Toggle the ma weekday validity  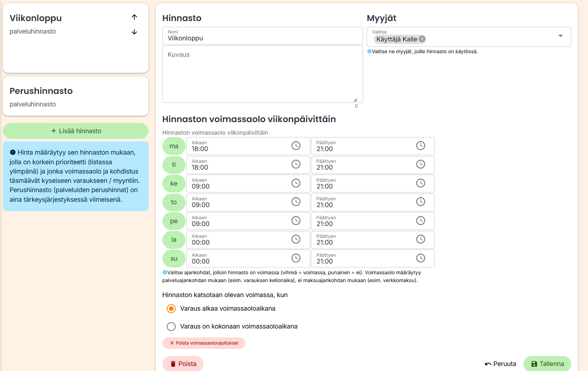tap(174, 146)
